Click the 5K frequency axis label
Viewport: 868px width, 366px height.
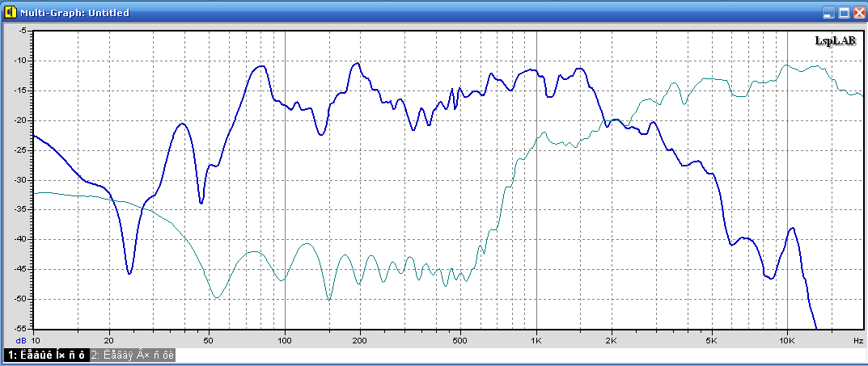[x=712, y=341]
